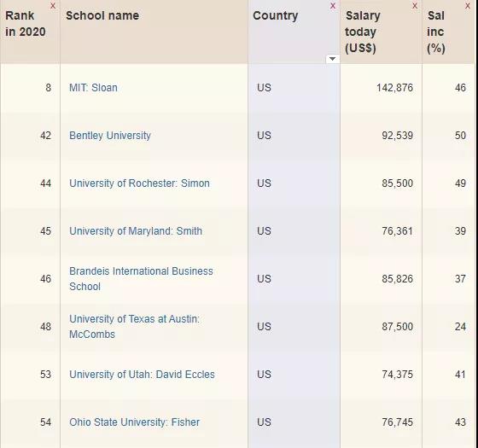
Task: Remove the Salary today column
Action: pos(415,6)
